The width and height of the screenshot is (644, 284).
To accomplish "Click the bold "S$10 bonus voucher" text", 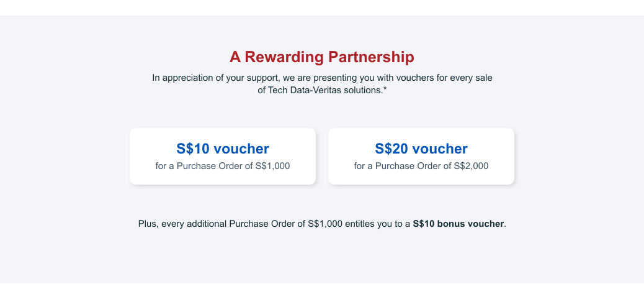I will click(458, 224).
